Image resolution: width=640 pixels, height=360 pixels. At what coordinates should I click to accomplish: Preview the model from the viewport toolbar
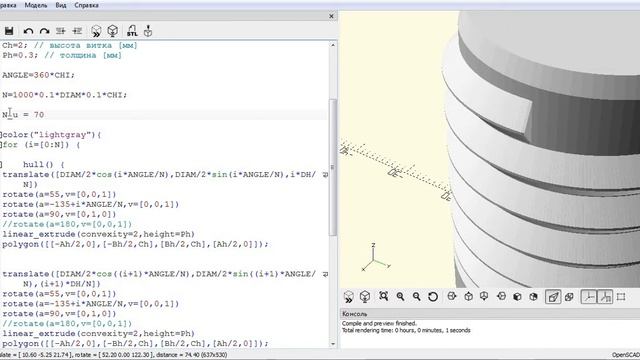(349, 297)
